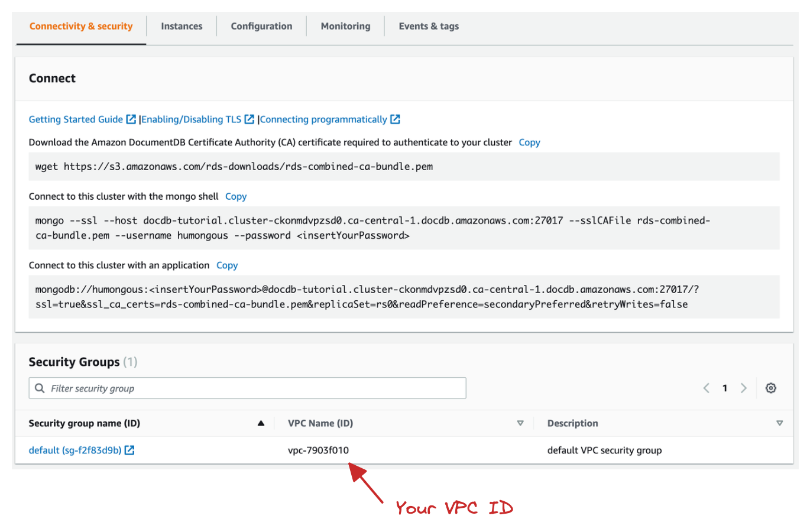Open the Connecting programmatically link

pos(323,119)
